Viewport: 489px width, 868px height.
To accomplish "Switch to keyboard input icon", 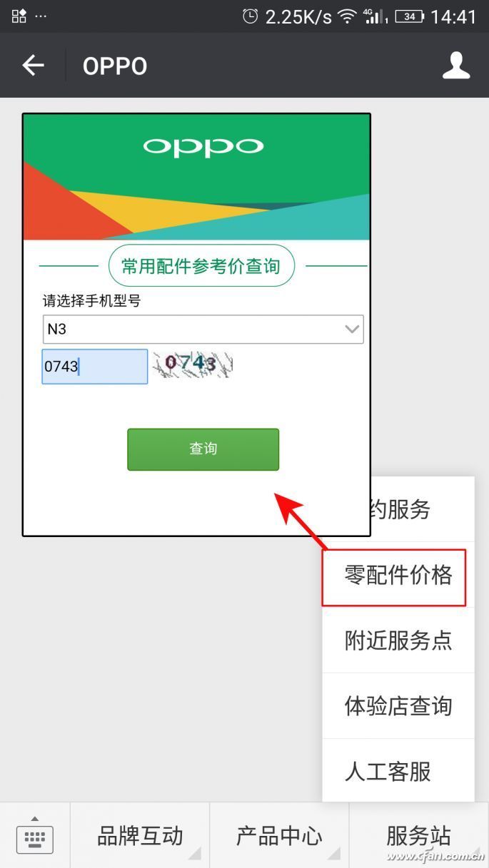I will [x=35, y=836].
